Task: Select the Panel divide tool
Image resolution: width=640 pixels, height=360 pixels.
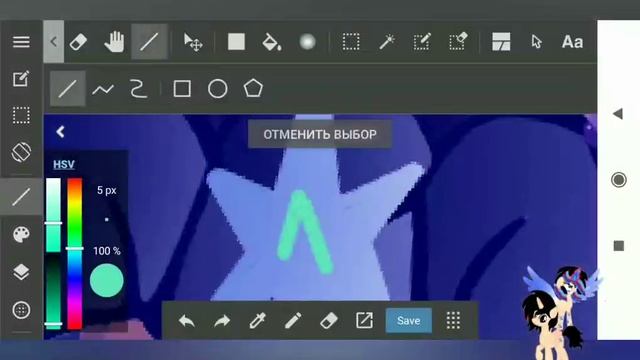Action: click(x=501, y=42)
